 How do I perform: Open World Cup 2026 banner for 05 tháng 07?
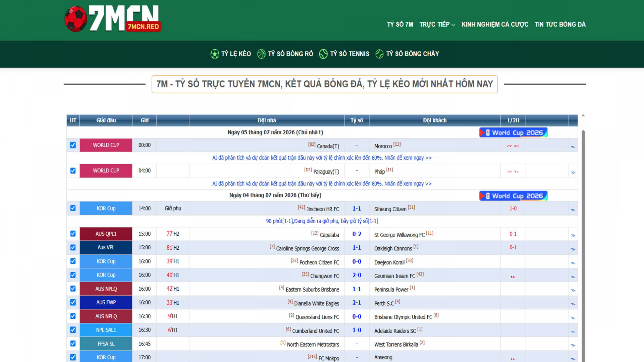click(513, 132)
